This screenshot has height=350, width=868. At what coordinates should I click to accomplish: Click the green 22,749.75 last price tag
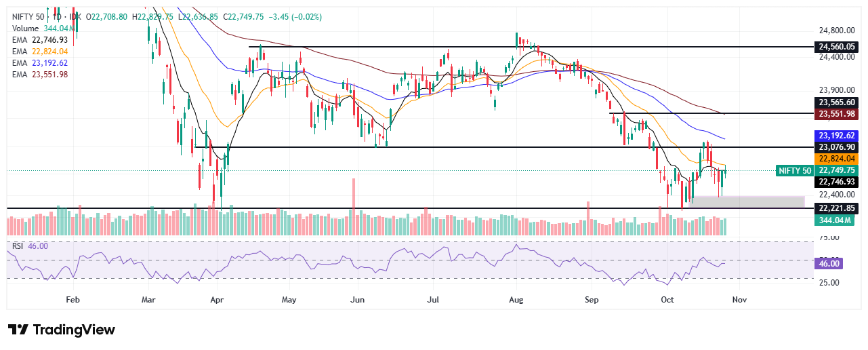pos(838,170)
